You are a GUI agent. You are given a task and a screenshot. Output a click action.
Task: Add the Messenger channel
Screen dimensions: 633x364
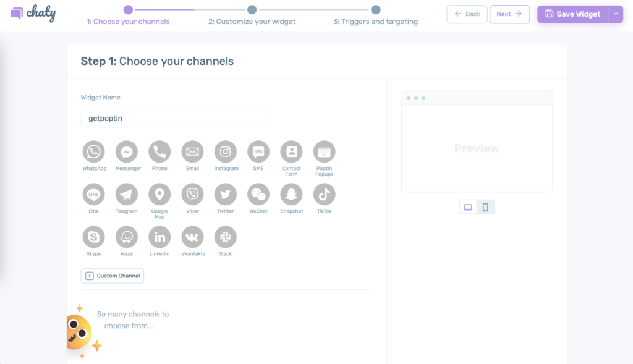[127, 152]
